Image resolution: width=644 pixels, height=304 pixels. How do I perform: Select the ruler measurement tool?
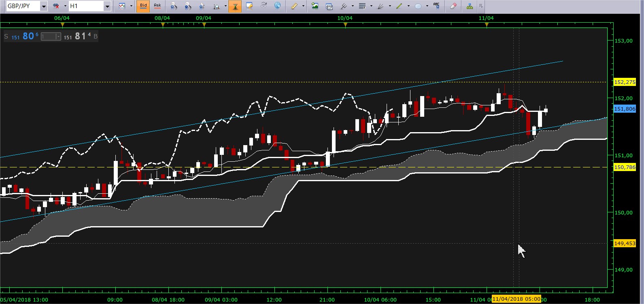tap(294, 6)
